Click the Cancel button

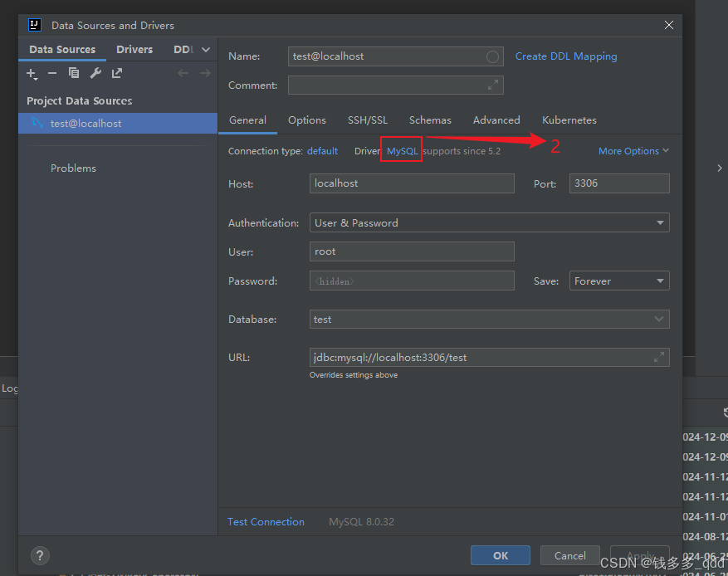(x=570, y=555)
